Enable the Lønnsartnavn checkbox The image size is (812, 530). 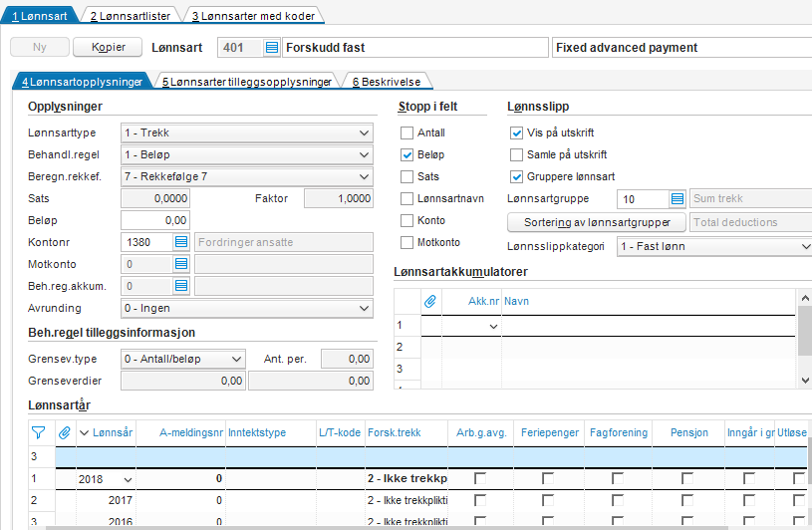(406, 199)
